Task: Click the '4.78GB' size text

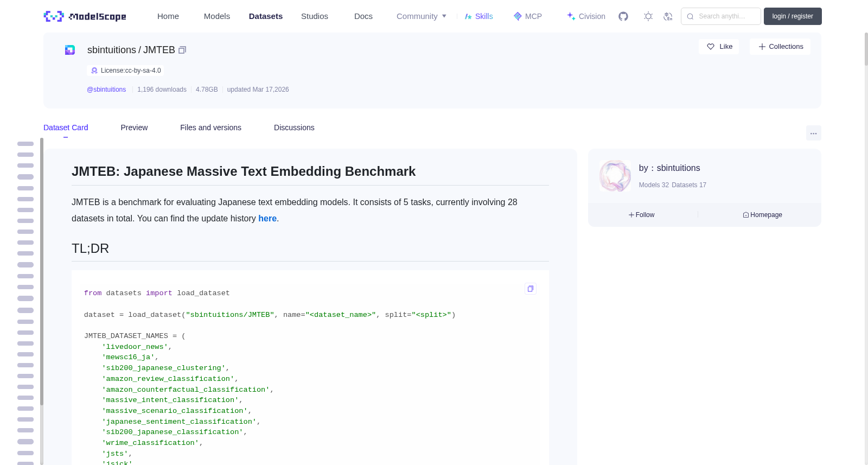Action: 207,90
